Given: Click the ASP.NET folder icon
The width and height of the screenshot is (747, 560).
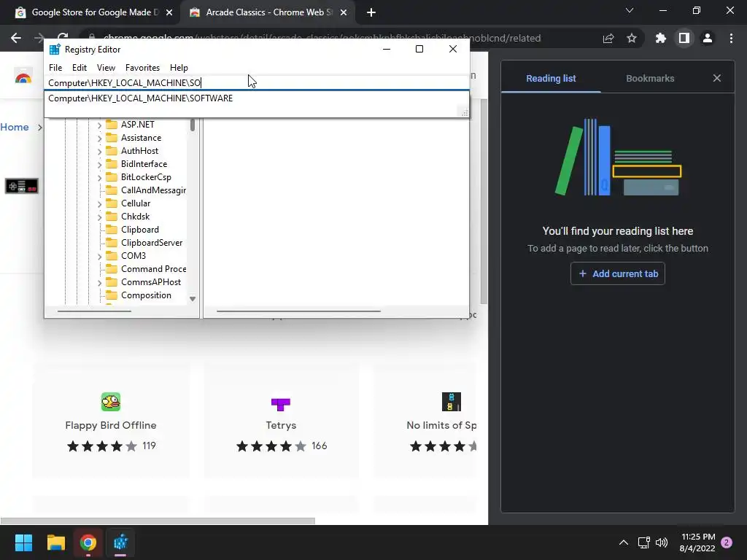Looking at the screenshot, I should pos(112,125).
